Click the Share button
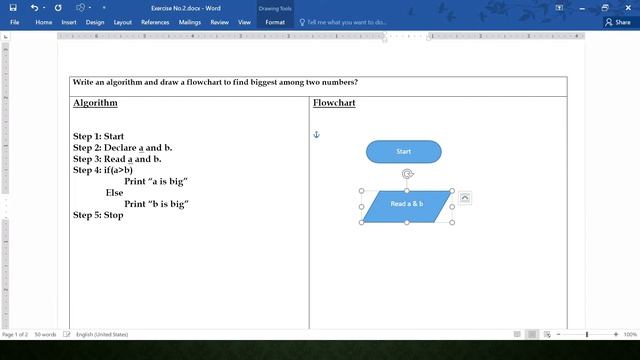Image resolution: width=640 pixels, height=360 pixels. click(x=618, y=22)
